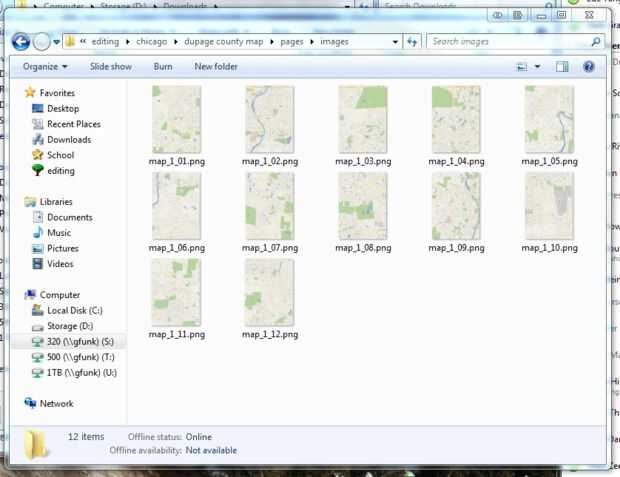This screenshot has width=620, height=477.
Task: Click the Back navigation arrow button
Action: (21, 42)
